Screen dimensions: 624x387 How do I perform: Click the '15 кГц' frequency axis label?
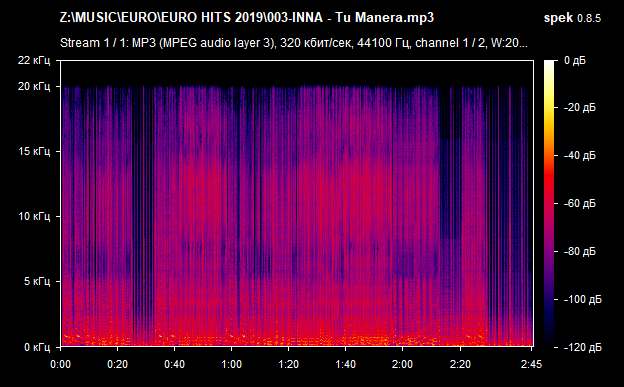pos(34,151)
